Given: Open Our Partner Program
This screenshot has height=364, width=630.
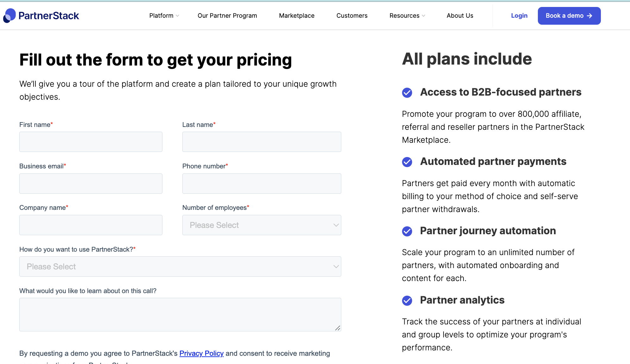Looking at the screenshot, I should tap(227, 16).
